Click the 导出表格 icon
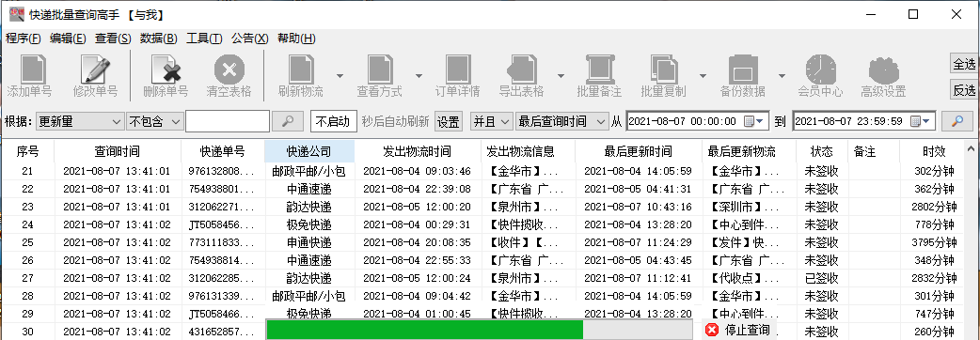This screenshot has height=340, width=980. pyautogui.click(x=521, y=69)
